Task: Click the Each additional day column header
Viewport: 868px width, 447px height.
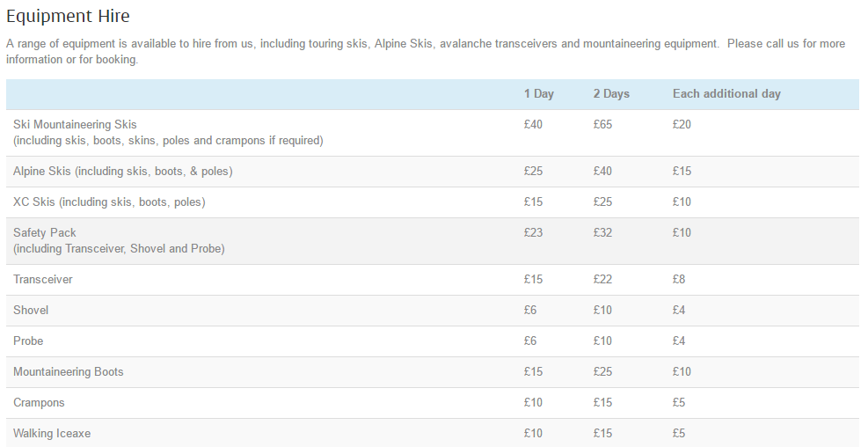Action: click(726, 94)
